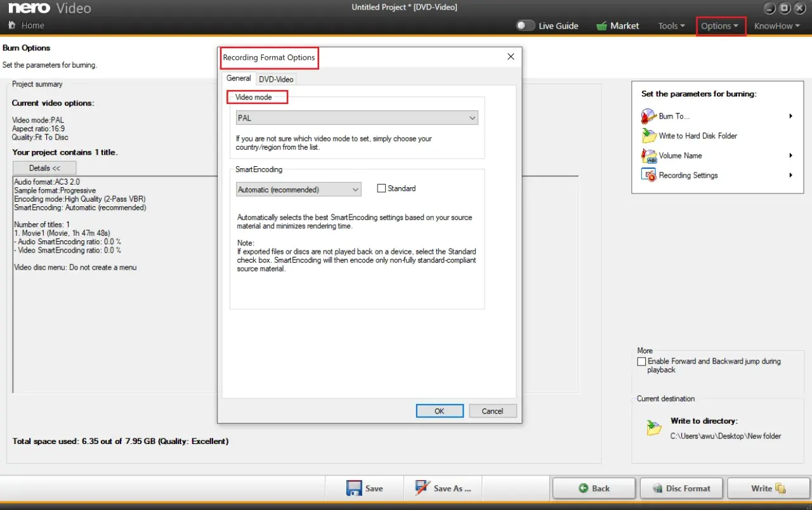This screenshot has width=812, height=510.
Task: Click the Save As icon
Action: [422, 488]
